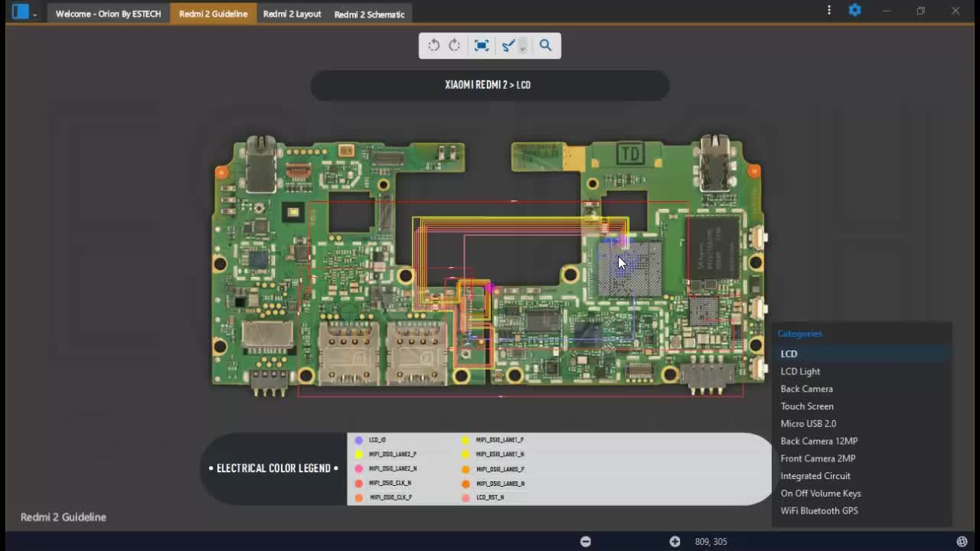Open the three-dot options menu
The image size is (980, 551).
click(x=829, y=11)
